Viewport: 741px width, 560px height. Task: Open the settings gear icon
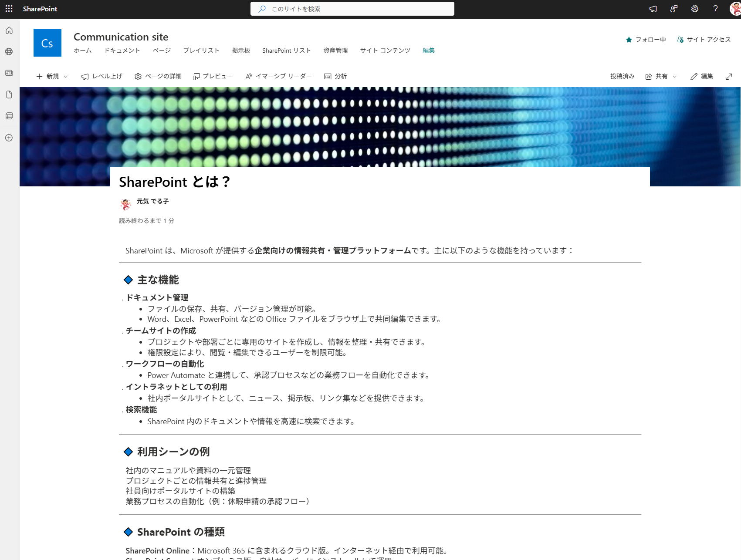point(695,9)
